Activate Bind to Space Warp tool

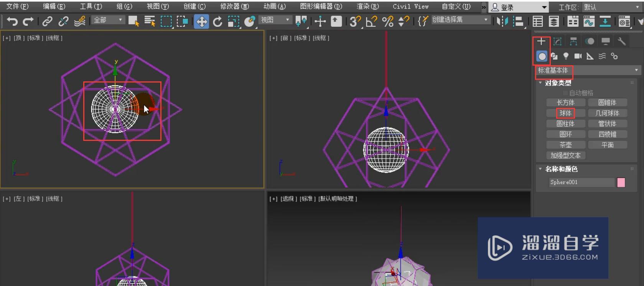click(79, 21)
